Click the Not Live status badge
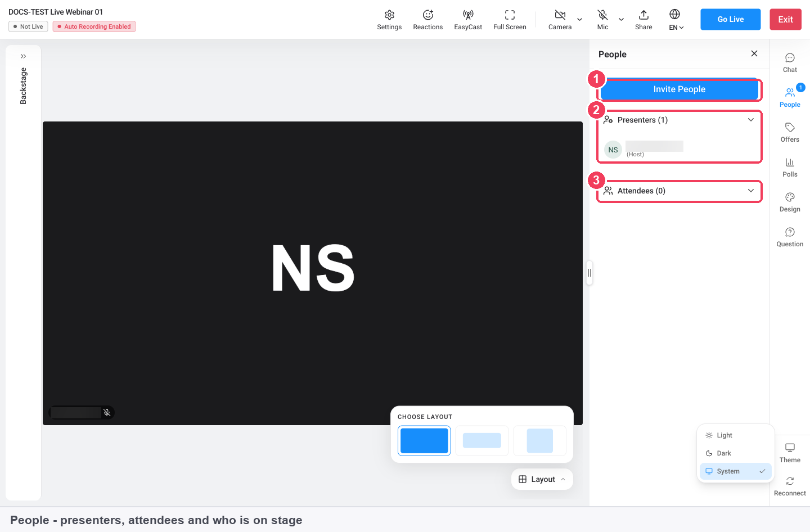 click(x=28, y=26)
